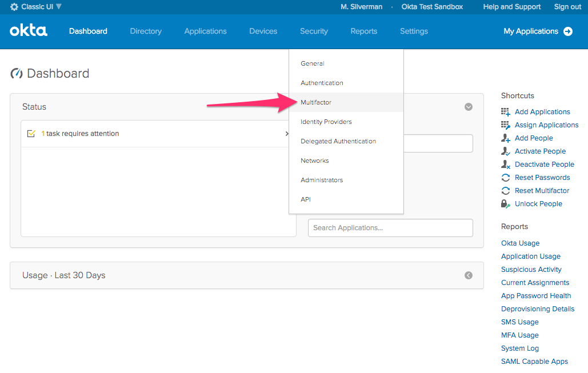Image resolution: width=588 pixels, height=373 pixels.
Task: Click the task requires attention checkbox icon
Action: tap(31, 134)
